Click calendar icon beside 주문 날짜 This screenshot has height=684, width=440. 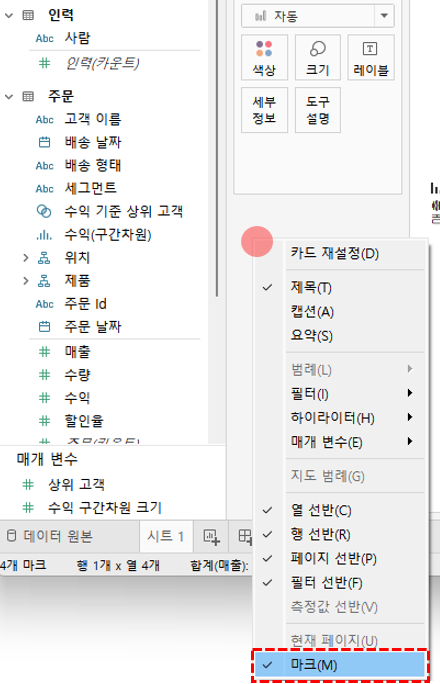coord(44,327)
